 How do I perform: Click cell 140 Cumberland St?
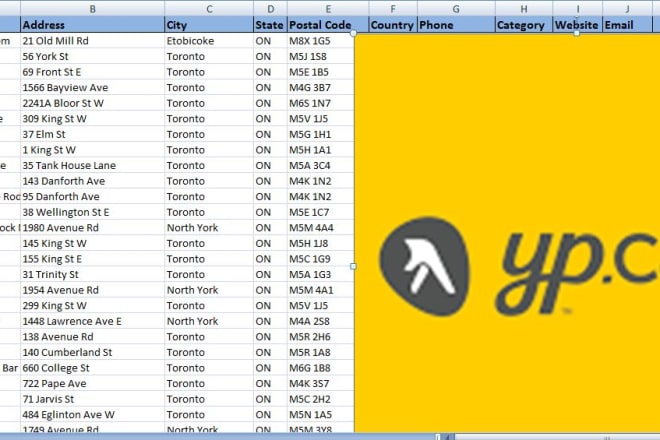click(x=92, y=352)
